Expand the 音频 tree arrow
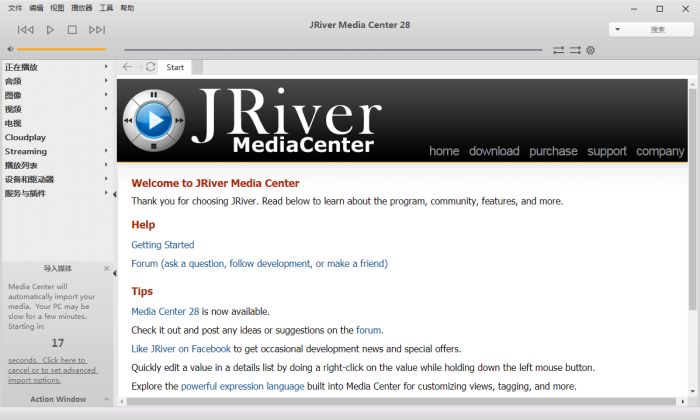 [106, 81]
